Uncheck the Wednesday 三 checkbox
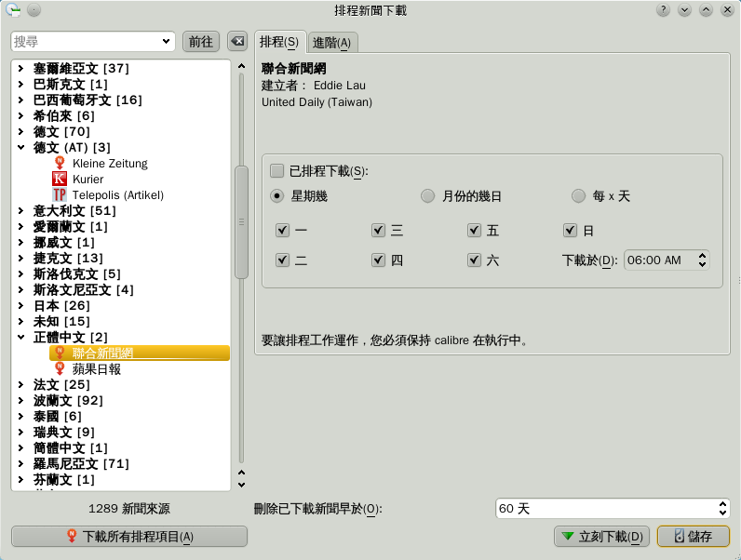The height and width of the screenshot is (560, 741). (379, 230)
